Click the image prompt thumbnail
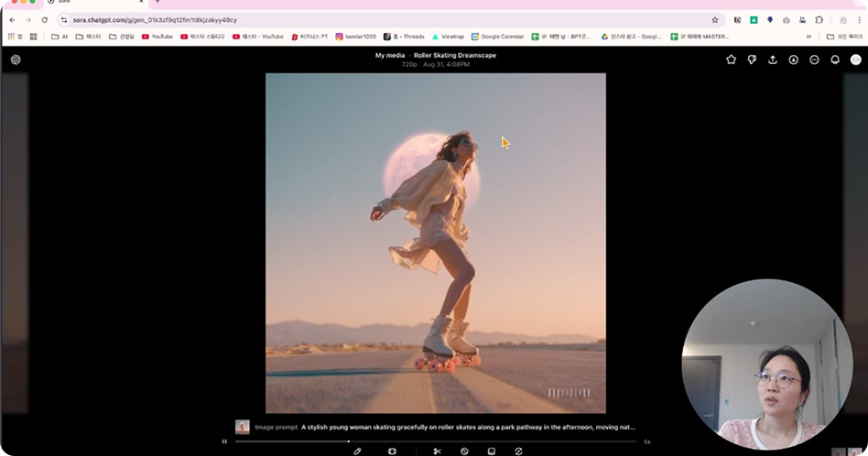 point(243,427)
